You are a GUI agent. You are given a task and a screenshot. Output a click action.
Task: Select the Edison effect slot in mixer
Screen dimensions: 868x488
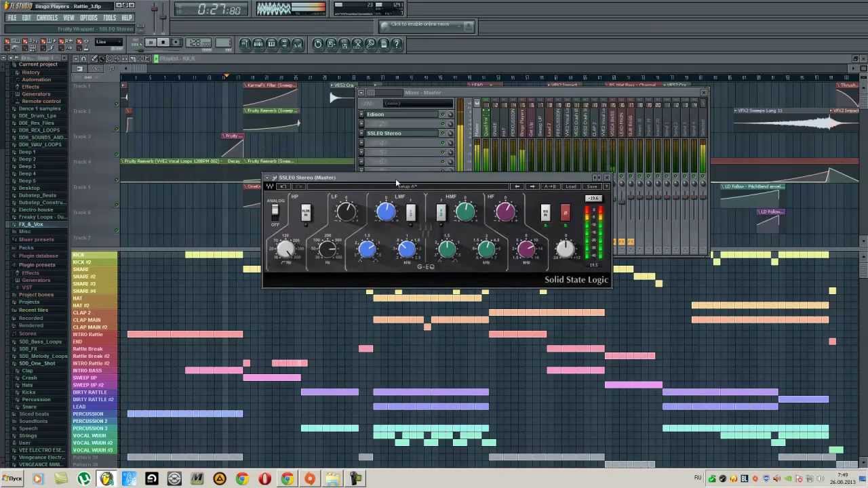click(402, 115)
